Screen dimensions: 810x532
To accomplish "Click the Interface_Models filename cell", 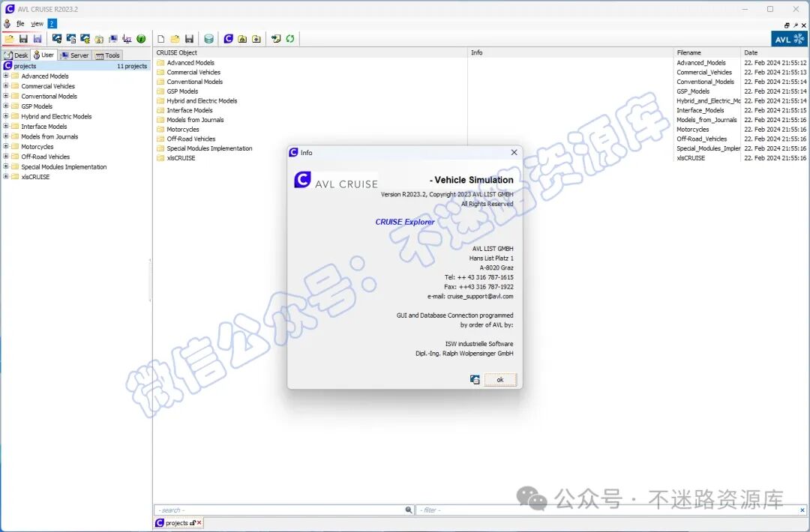I will coord(700,110).
